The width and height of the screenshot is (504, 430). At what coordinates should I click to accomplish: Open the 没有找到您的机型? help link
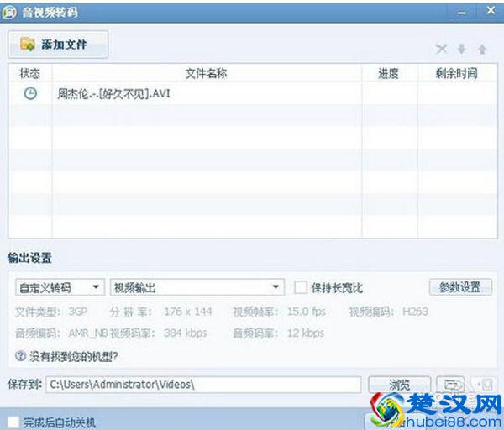(74, 356)
